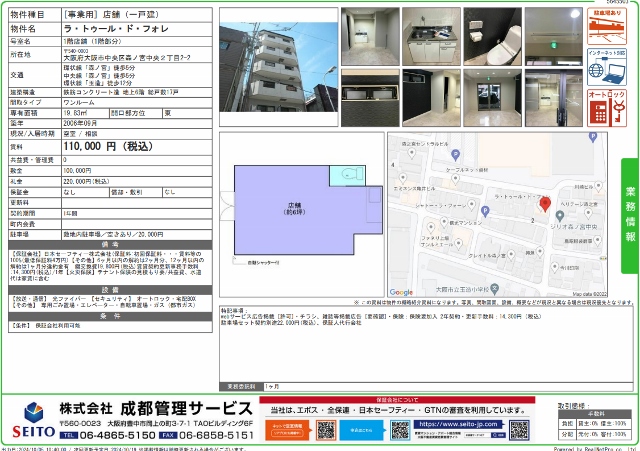The height and width of the screenshot is (451, 640).
Task: Click the fax number 06-6858-5151
Action: pos(216,435)
